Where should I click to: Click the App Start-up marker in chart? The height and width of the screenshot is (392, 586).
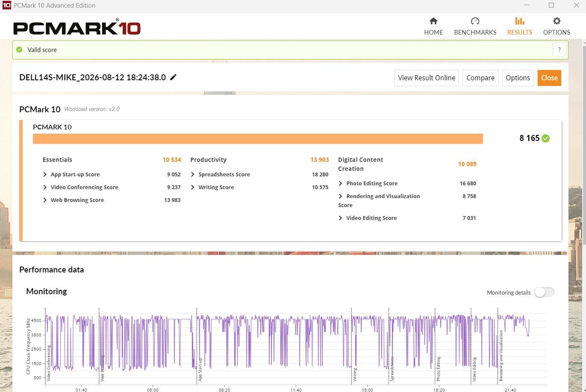(200, 369)
